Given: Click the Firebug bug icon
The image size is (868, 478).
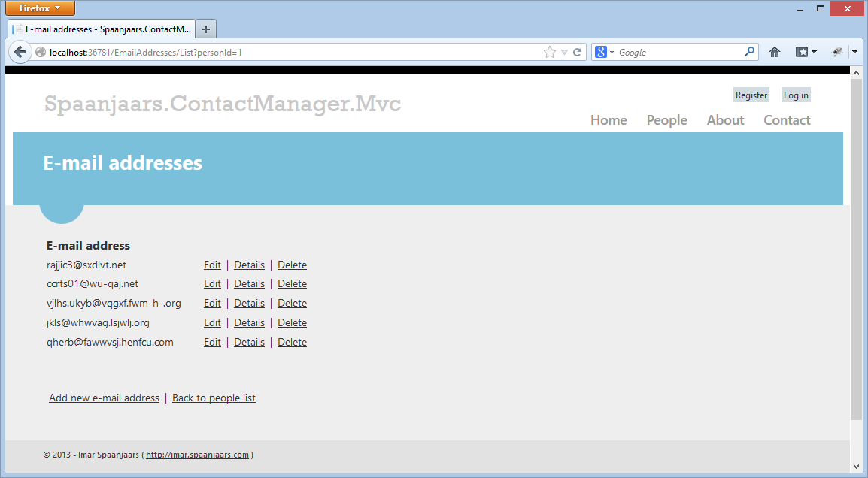Looking at the screenshot, I should [837, 52].
